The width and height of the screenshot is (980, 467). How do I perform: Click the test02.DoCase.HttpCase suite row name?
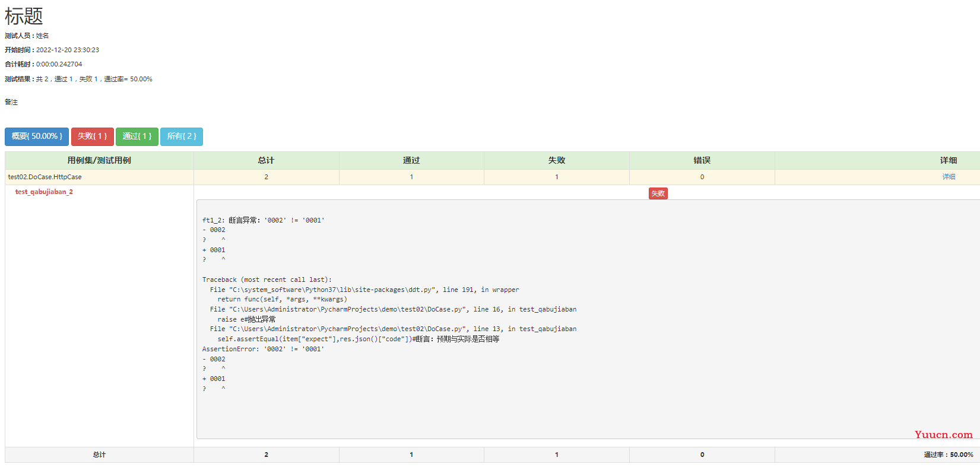45,177
